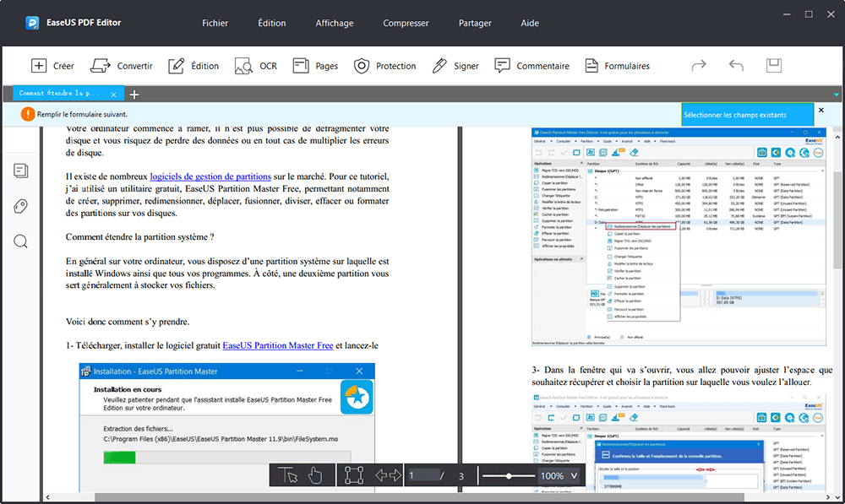Follow the 'logiciels de gestion de partitions' link

[210, 176]
